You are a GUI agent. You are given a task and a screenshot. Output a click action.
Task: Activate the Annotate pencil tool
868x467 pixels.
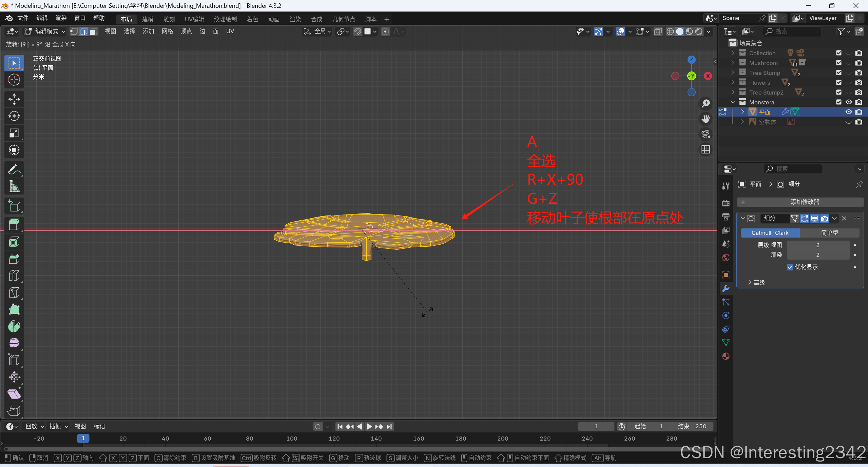click(14, 169)
